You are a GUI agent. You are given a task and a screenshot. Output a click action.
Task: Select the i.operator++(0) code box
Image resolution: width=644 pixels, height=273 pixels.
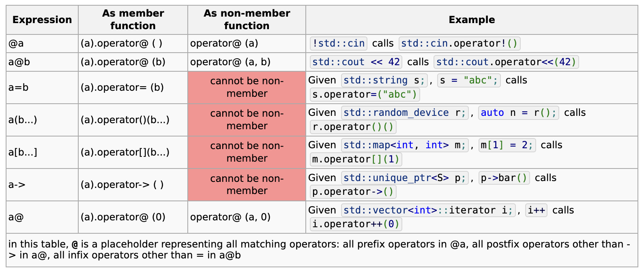pyautogui.click(x=356, y=224)
